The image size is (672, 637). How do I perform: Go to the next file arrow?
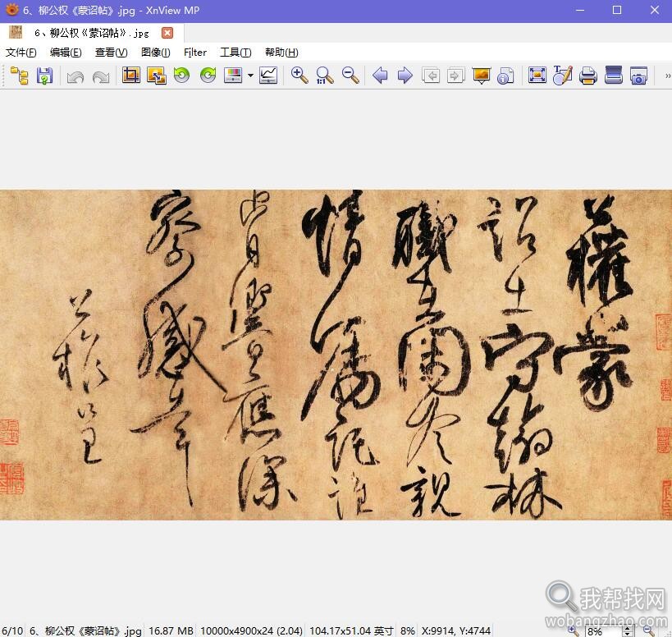pyautogui.click(x=405, y=76)
